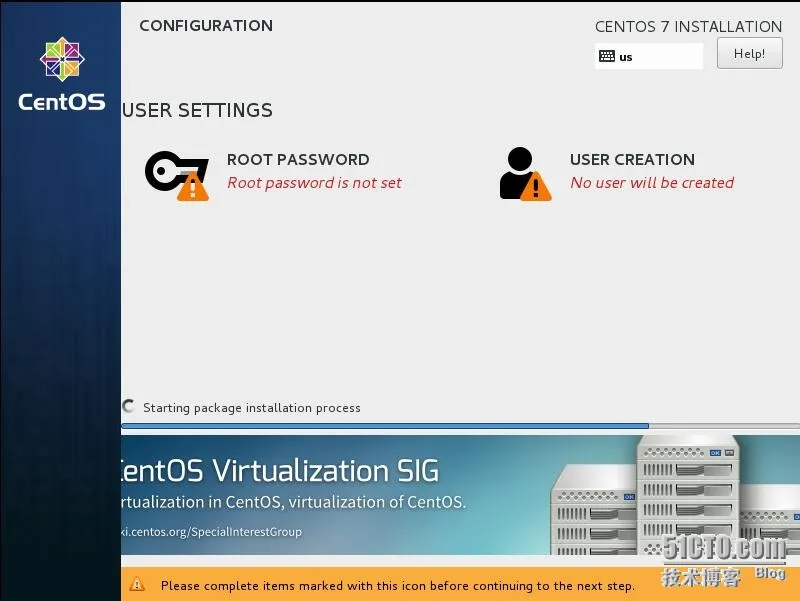This screenshot has height=601, width=800.
Task: Click the installation progress spinner
Action: tap(129, 407)
